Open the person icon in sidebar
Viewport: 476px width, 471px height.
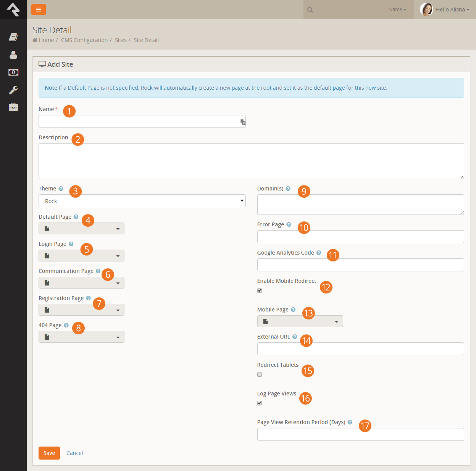pos(13,55)
